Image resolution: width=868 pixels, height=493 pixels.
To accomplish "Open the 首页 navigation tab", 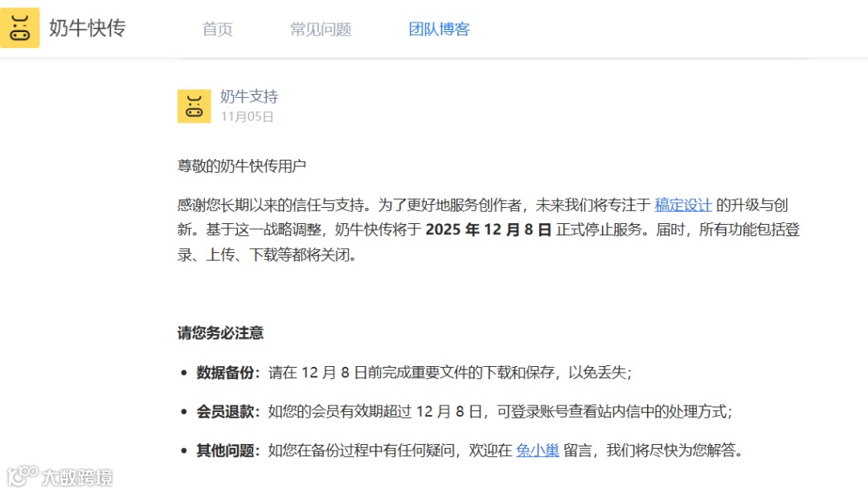I will (217, 29).
